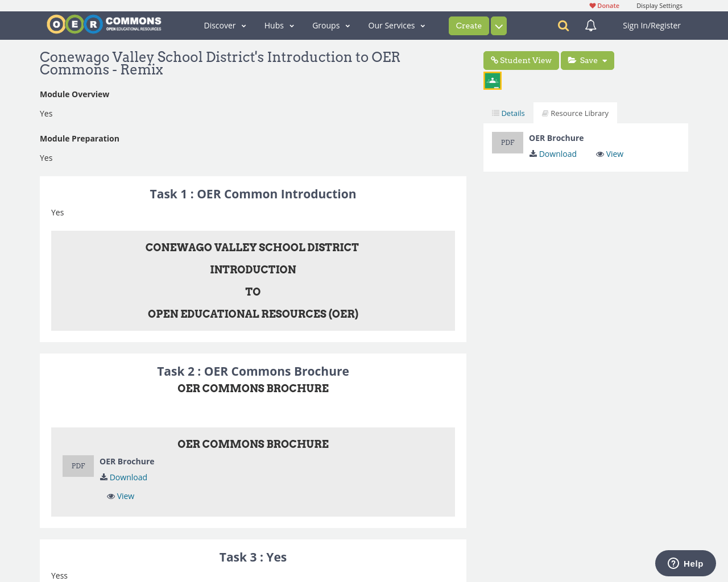
Task: Download the OER Brochure from Resource Library
Action: [x=552, y=153]
